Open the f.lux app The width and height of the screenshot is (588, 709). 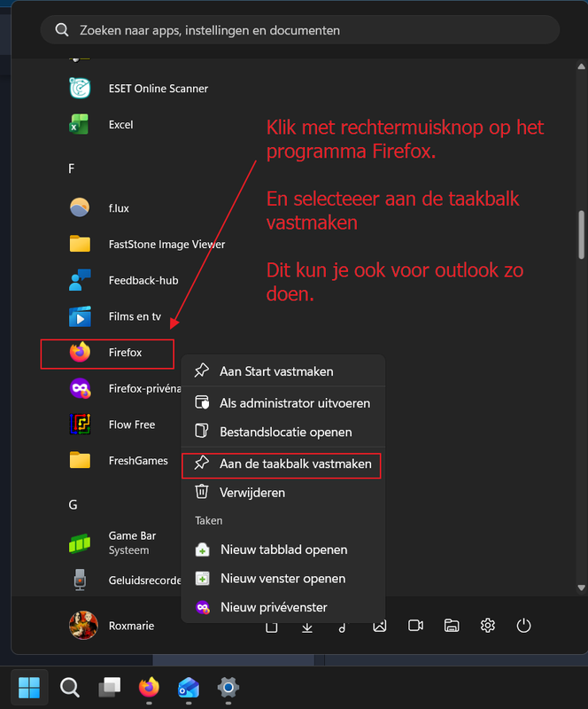99,208
